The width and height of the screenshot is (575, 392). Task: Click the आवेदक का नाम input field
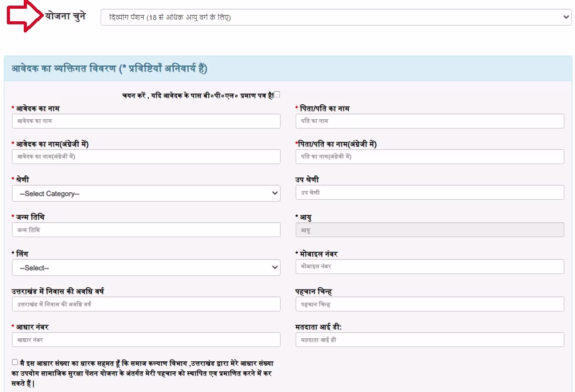[146, 121]
